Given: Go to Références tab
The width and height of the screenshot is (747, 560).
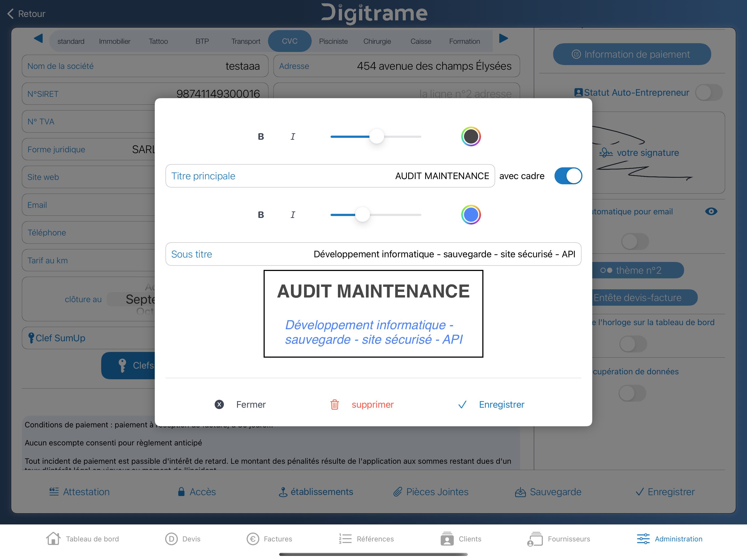Looking at the screenshot, I should [366, 539].
